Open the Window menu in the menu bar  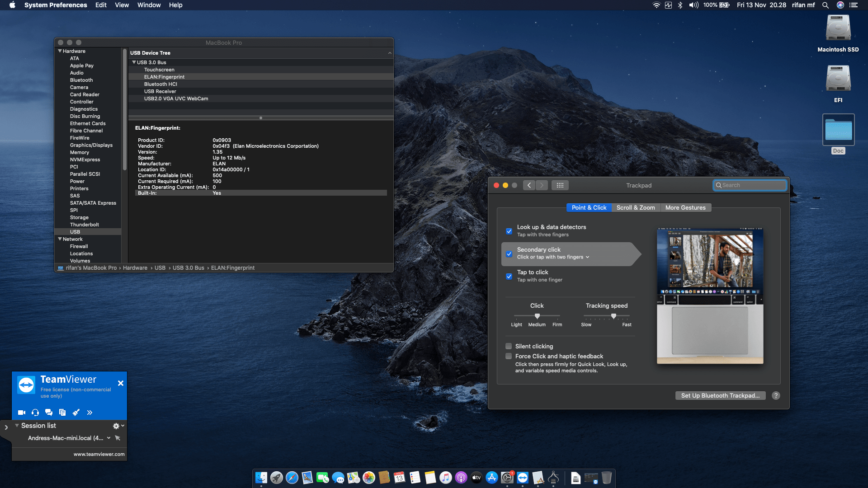click(x=149, y=5)
